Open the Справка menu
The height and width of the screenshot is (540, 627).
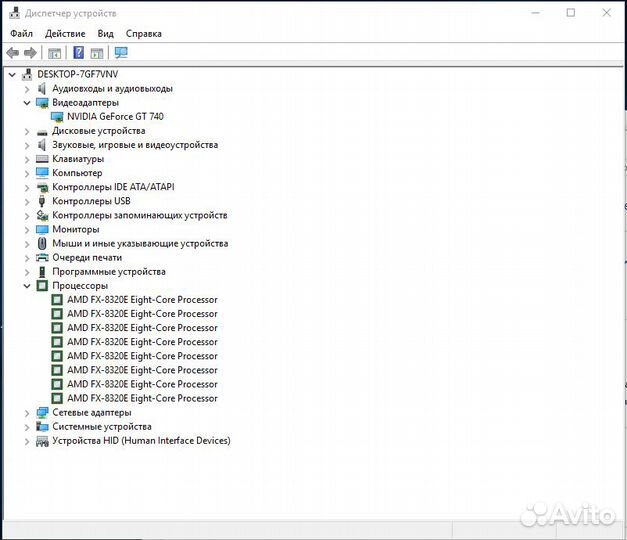click(x=143, y=33)
